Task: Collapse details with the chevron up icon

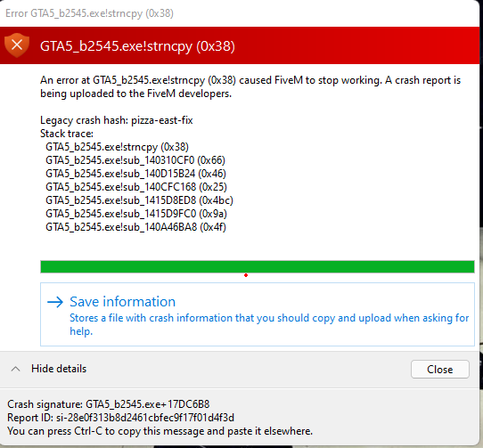Action: [x=16, y=369]
